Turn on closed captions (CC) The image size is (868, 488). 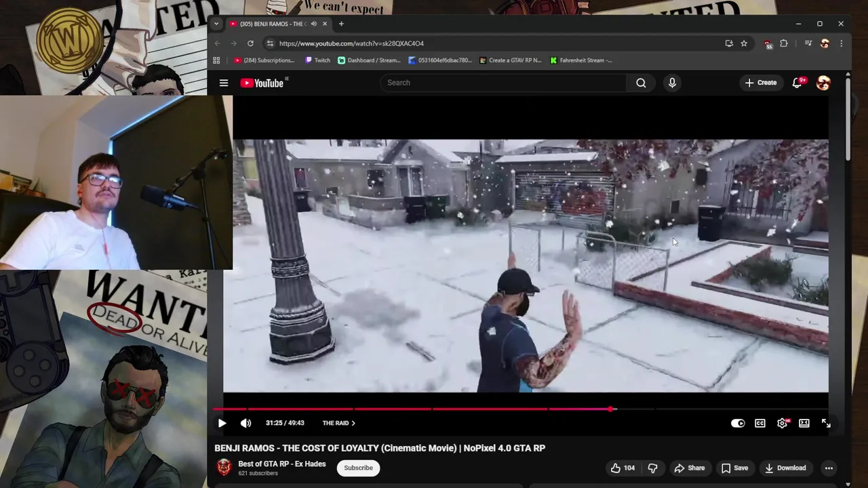pos(760,423)
